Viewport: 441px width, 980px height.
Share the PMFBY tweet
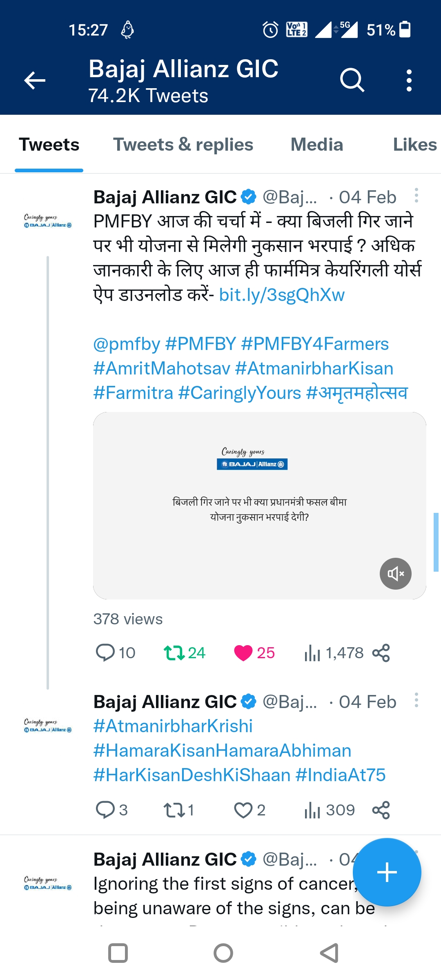(381, 653)
